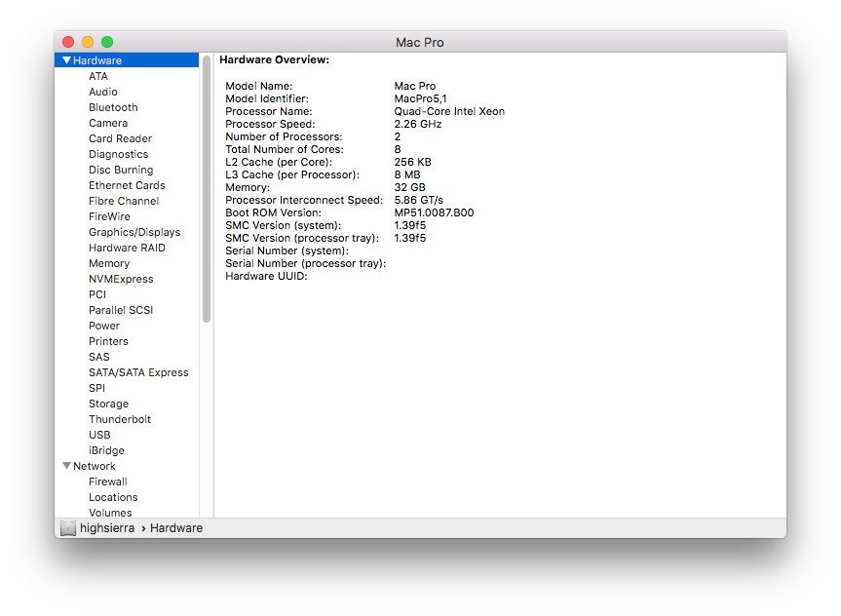Click the Hardware Overview heading
The width and height of the screenshot is (841, 616).
(274, 59)
